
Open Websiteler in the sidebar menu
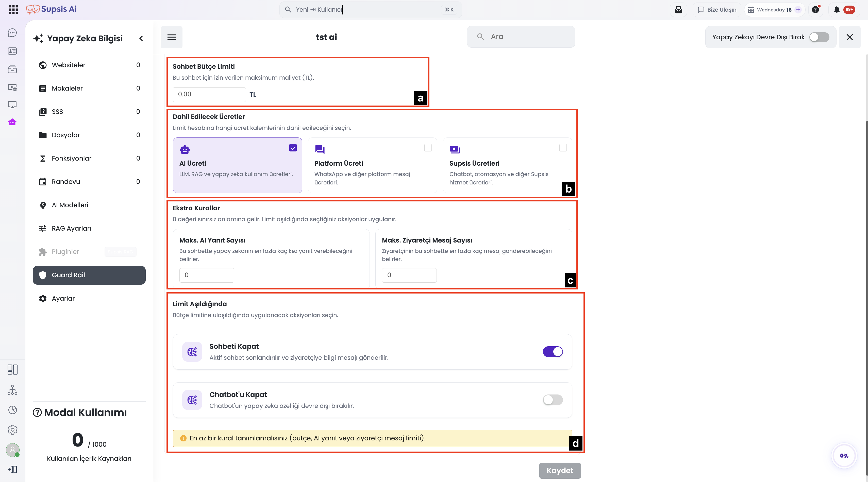pos(89,65)
